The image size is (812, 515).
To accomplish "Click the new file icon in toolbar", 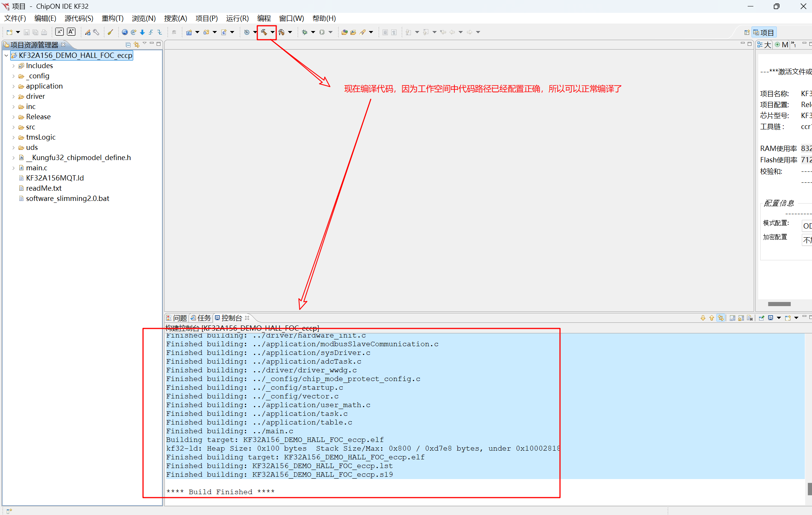I will coord(9,32).
